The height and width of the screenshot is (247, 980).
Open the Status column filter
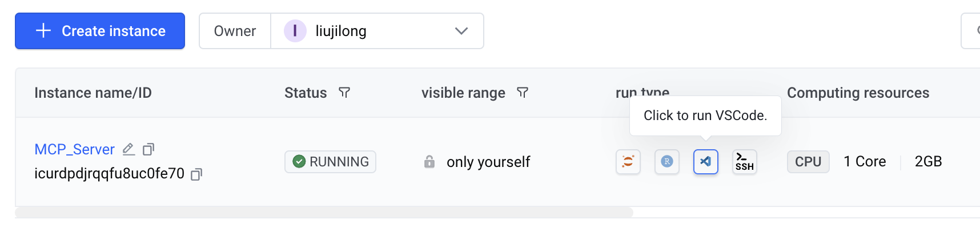pos(344,93)
